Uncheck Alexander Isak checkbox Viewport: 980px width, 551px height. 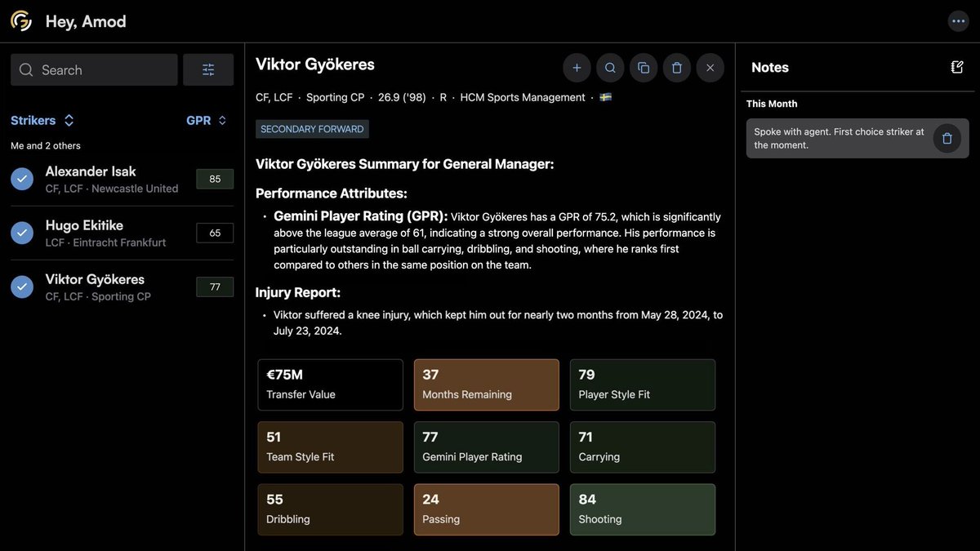pos(23,179)
